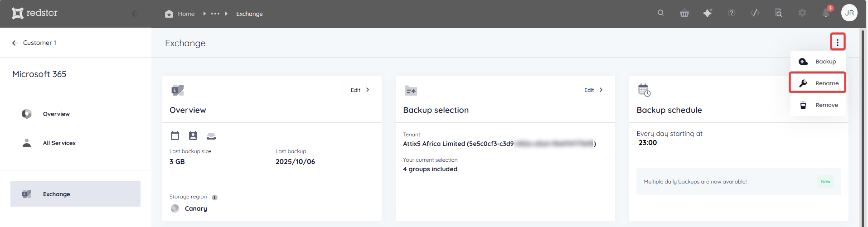The width and height of the screenshot is (868, 227).
Task: Click the three-dot more options button
Action: [838, 42]
